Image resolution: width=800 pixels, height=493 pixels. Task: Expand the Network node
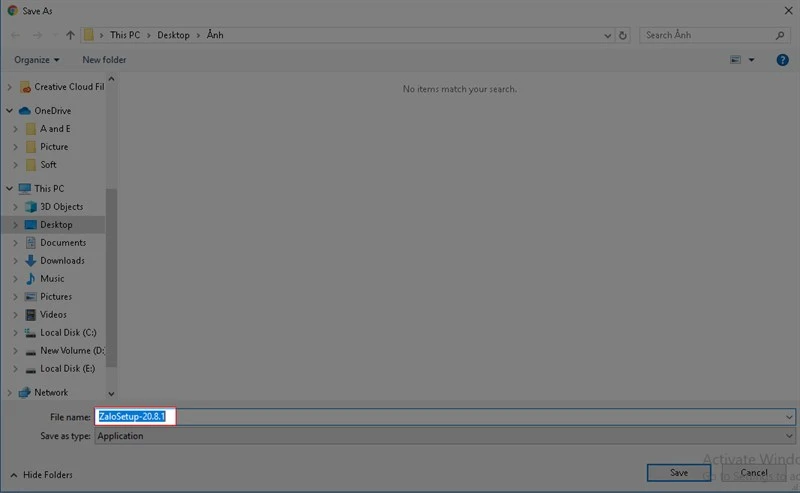[x=9, y=392]
